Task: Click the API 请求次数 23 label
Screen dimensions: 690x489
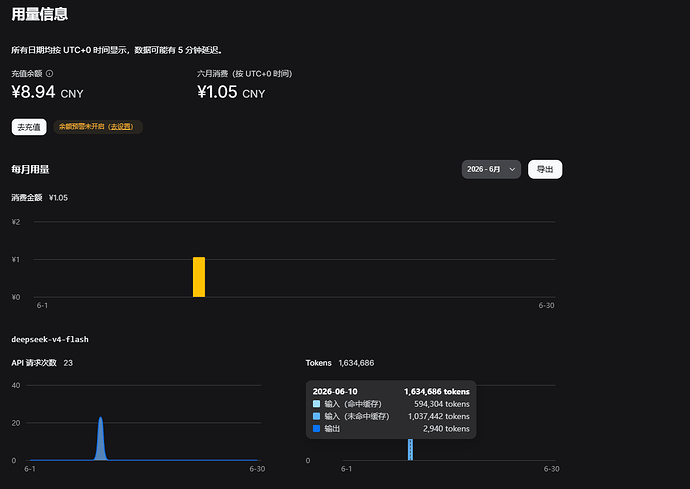Action: pos(42,363)
